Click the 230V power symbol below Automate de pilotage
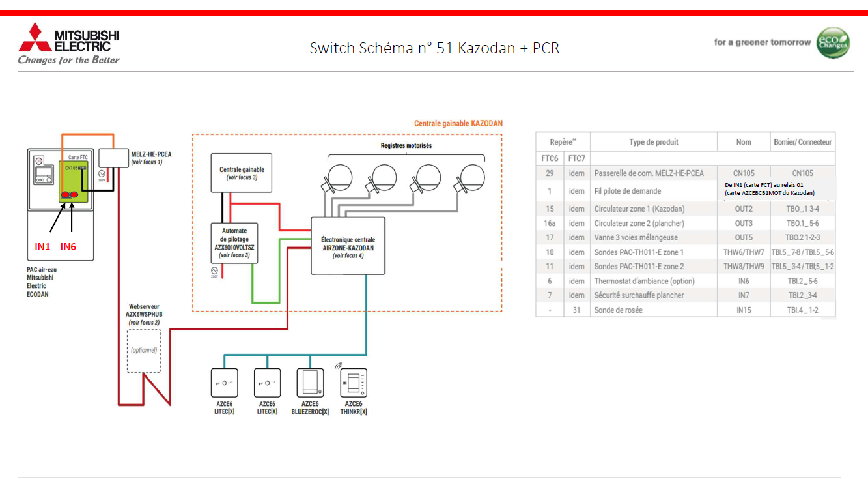This screenshot has height=479, width=868. (214, 272)
